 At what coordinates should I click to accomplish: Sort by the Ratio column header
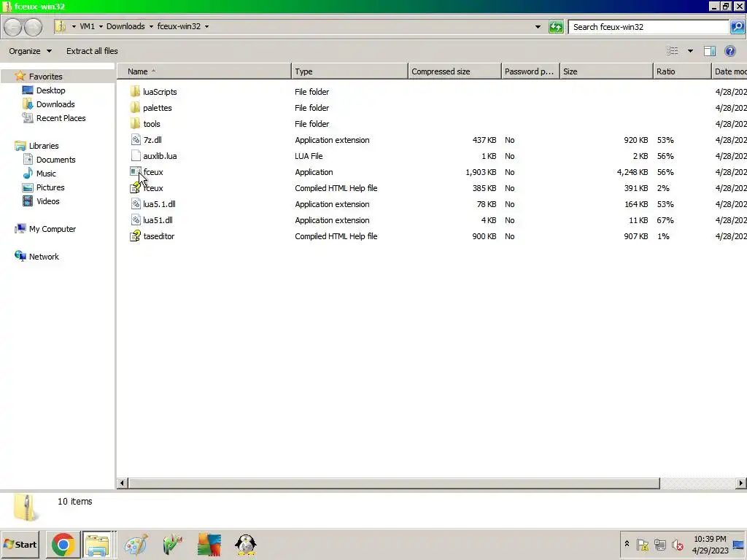(682, 71)
